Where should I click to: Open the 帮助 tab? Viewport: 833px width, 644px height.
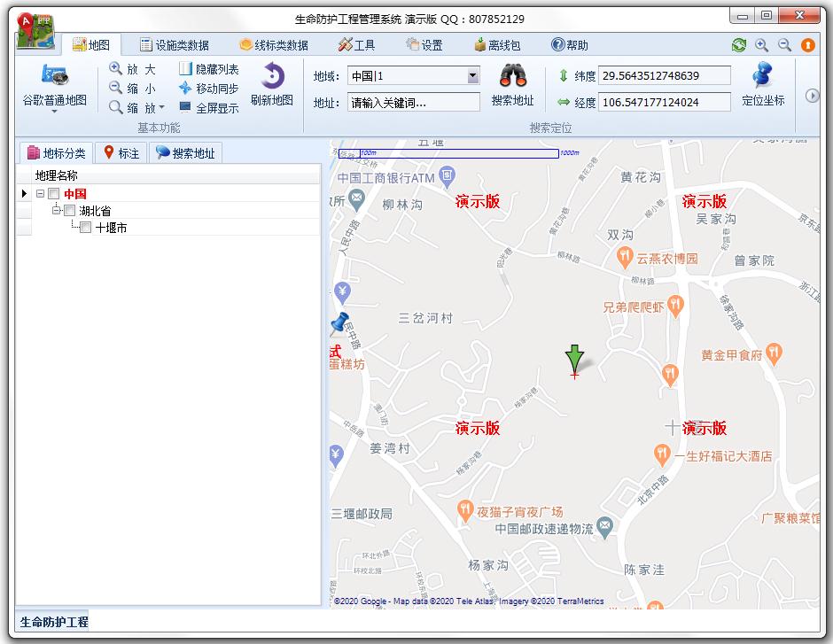pos(570,45)
